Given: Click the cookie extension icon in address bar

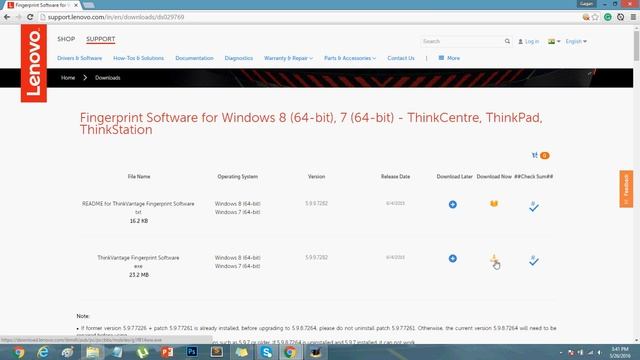Looking at the screenshot, I should pos(586,17).
